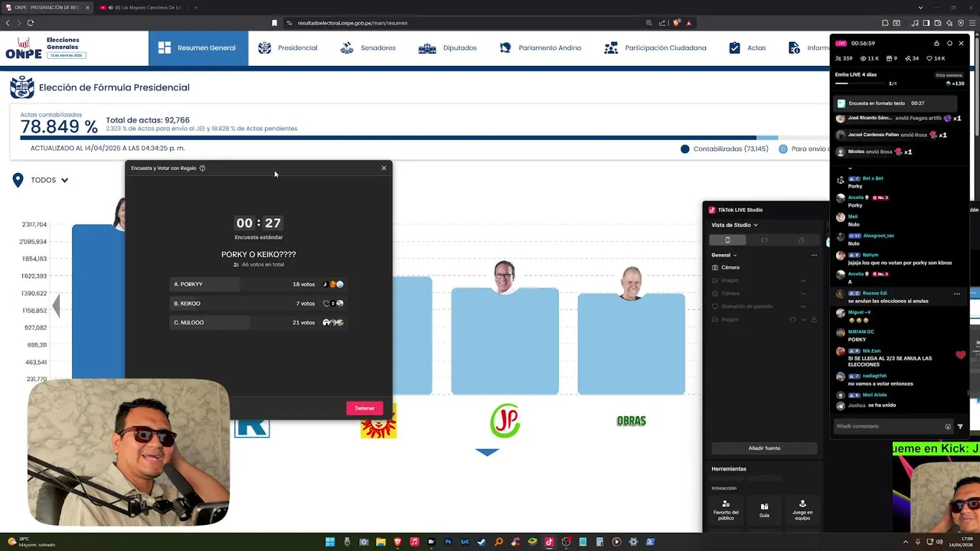Viewport: 980px width, 551px height.
Task: Open the Senadores tab
Action: [368, 47]
